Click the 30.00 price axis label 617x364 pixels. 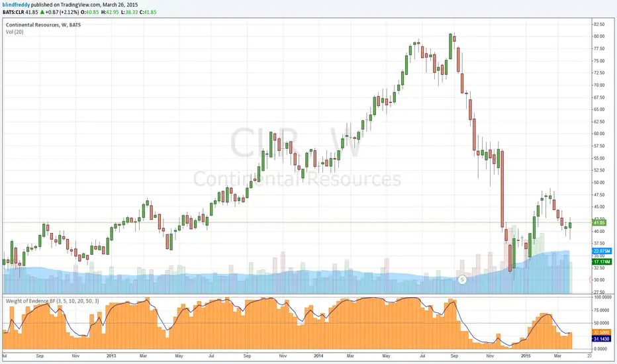[599, 280]
